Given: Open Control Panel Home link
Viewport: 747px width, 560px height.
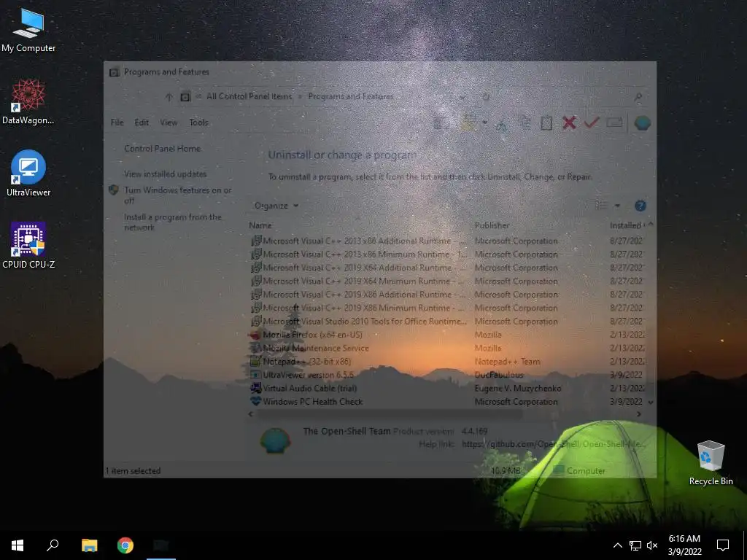Looking at the screenshot, I should (163, 149).
